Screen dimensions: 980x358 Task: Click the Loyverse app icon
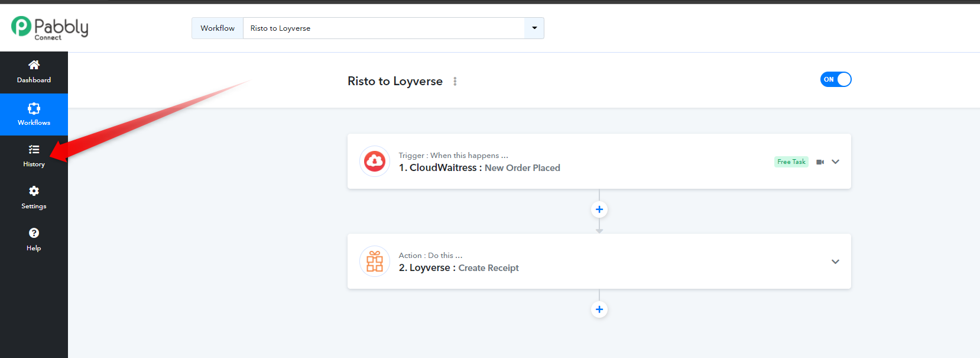click(375, 261)
